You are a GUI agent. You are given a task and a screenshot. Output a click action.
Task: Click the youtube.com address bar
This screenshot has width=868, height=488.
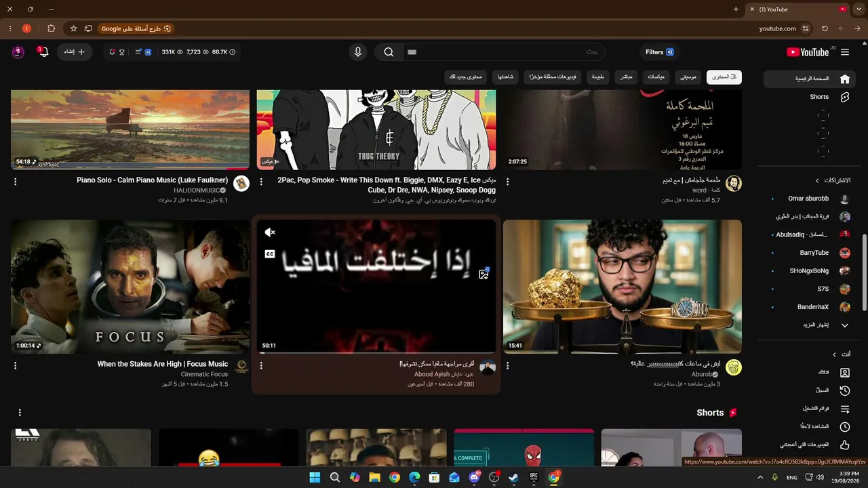777,28
